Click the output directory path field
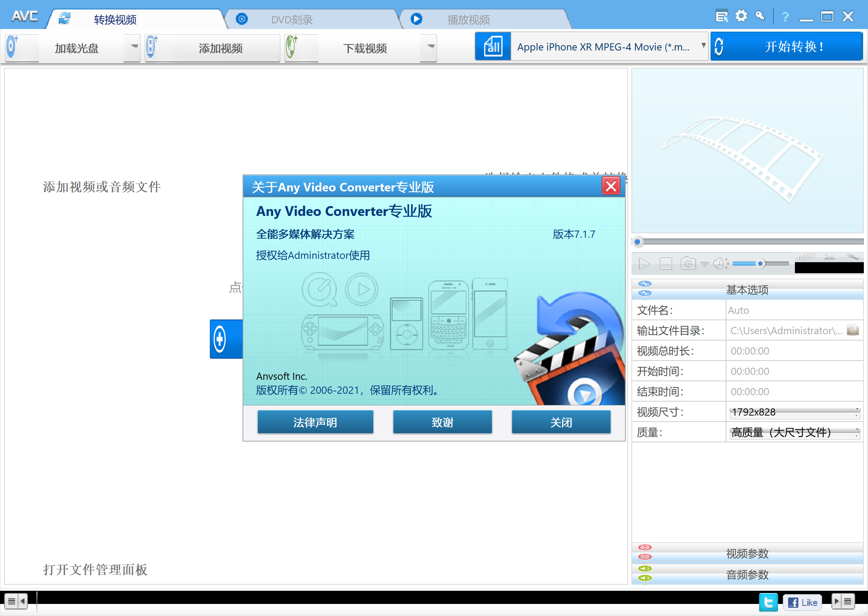 786,331
